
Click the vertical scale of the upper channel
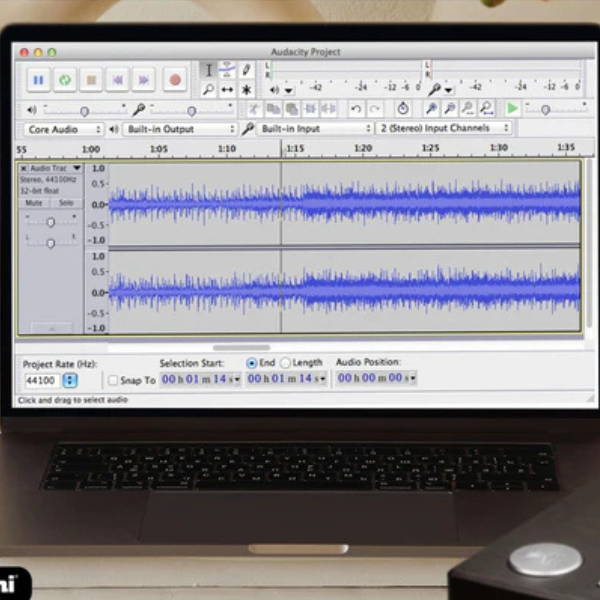[x=97, y=204]
